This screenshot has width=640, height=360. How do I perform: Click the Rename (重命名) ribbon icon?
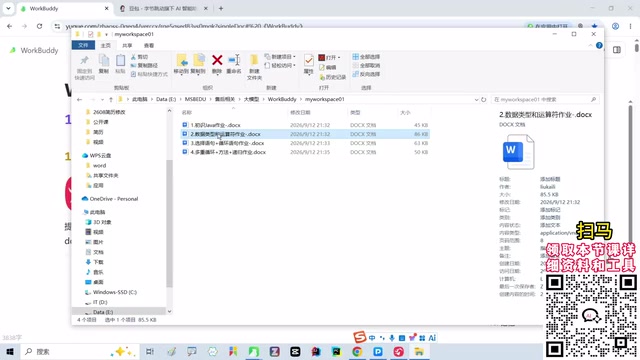click(234, 64)
